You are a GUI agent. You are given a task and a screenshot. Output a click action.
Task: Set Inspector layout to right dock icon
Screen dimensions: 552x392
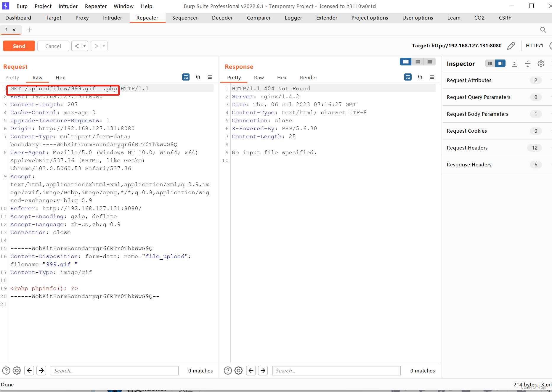[500, 63]
